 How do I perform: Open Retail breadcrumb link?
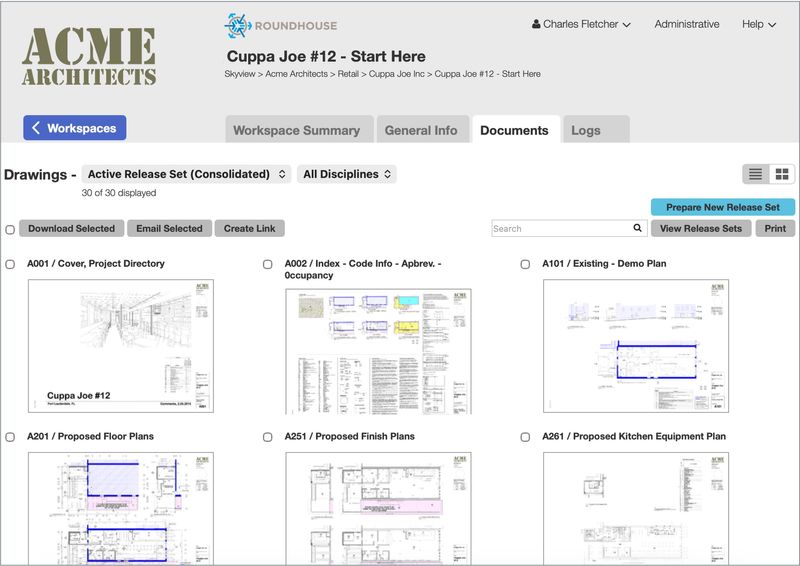(348, 74)
